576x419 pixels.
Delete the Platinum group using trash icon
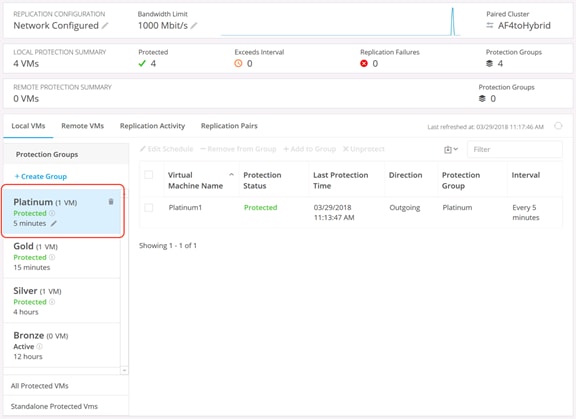coord(111,202)
